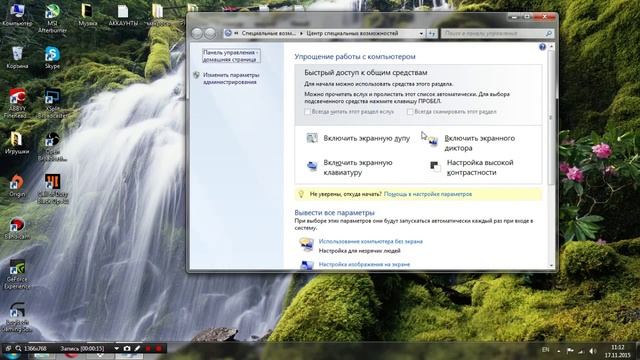Image resolution: width=640 pixels, height=360 pixels.
Task: Click the magnifier icon beside Включить экранную лупу
Action: tap(312, 138)
